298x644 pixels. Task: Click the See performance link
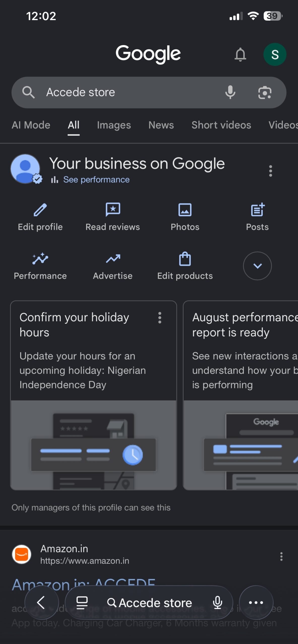pyautogui.click(x=96, y=180)
